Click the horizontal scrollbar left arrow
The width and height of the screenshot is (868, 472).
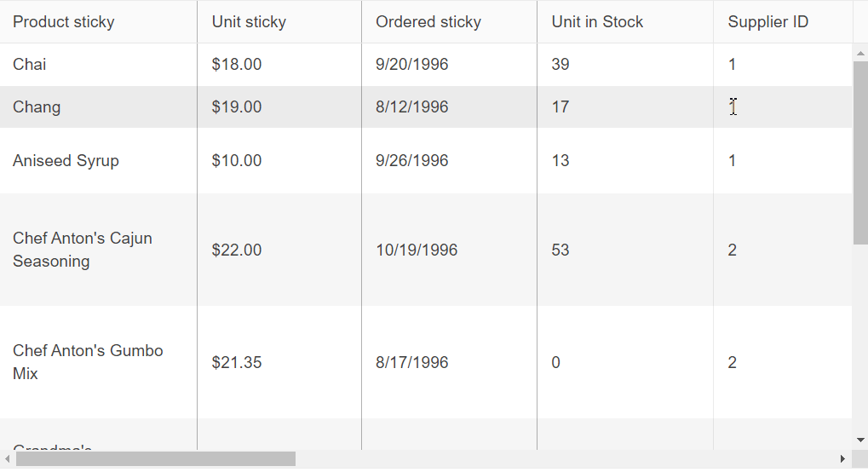[x=8, y=459]
